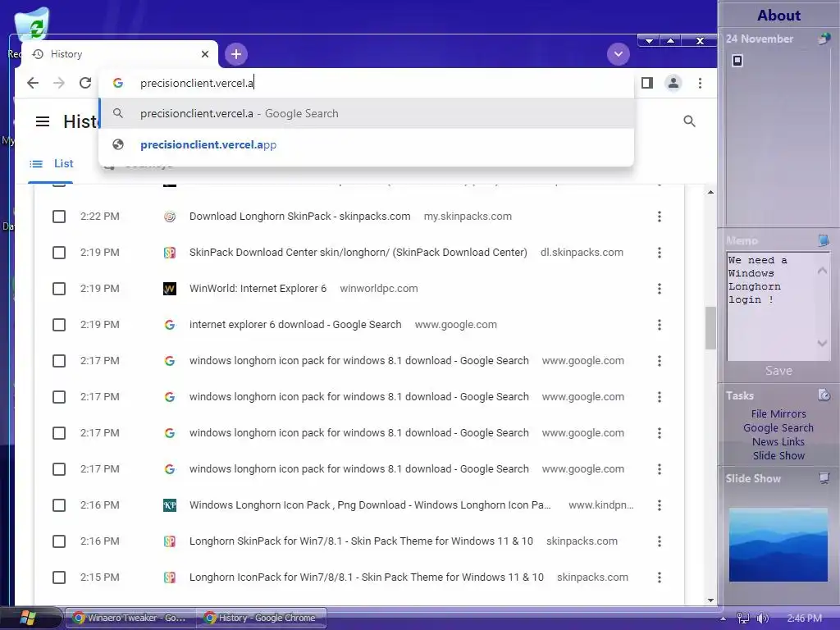Open Download Longhorn SkinPack - skinpacks.com link

[x=300, y=217]
